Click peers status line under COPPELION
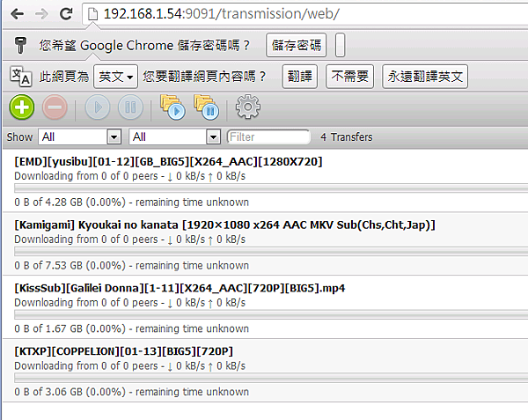Viewport: 528px width, 420px height. point(130,365)
